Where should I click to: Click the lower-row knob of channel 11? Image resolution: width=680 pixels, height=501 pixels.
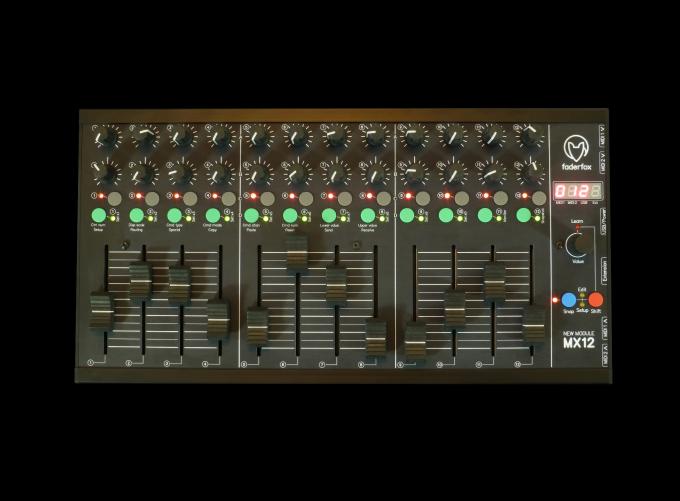tap(491, 174)
